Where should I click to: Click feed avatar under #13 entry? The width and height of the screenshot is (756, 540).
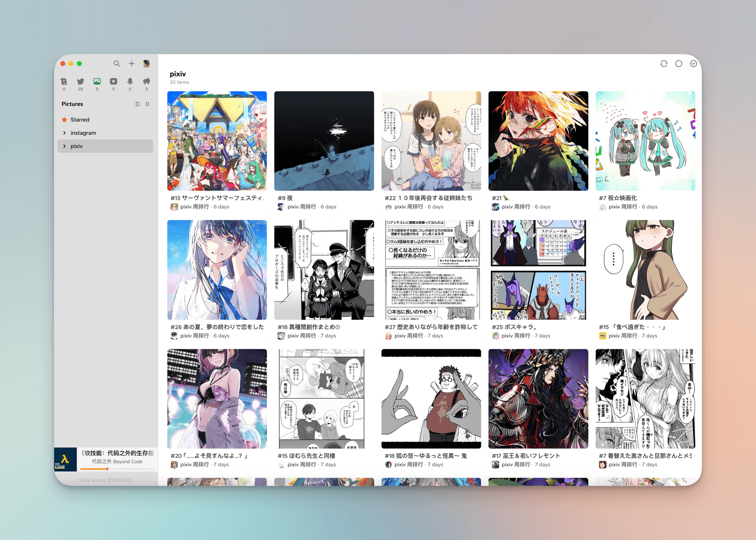point(174,207)
